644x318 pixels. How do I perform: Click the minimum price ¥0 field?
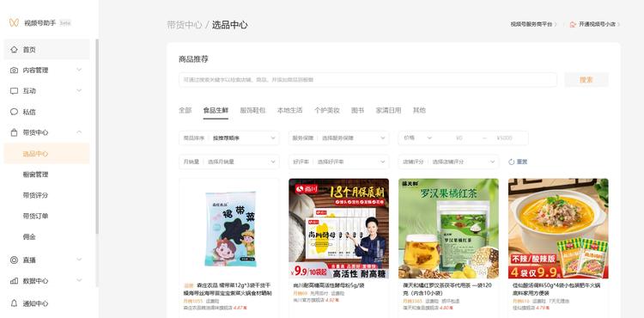pyautogui.click(x=459, y=138)
